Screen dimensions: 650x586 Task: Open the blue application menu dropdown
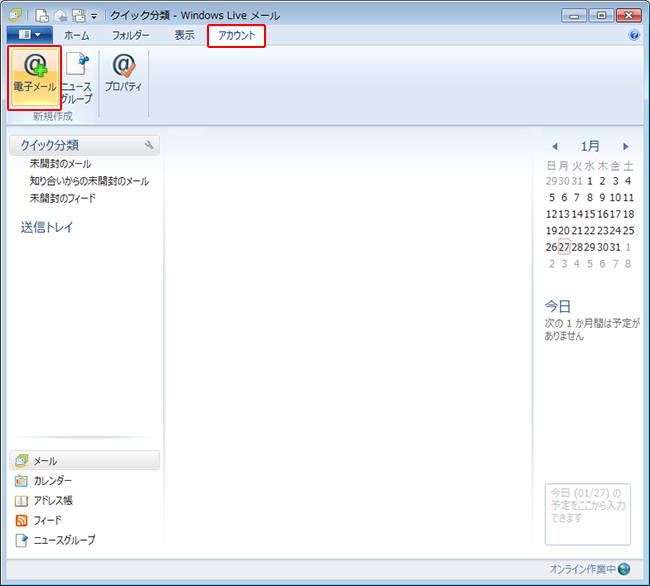[28, 35]
